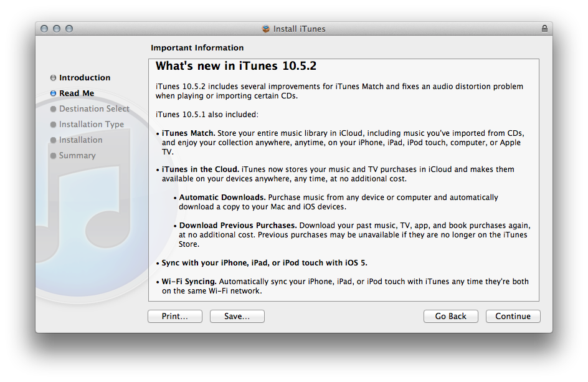
Task: Click the "Important Information" heading
Action: (197, 47)
